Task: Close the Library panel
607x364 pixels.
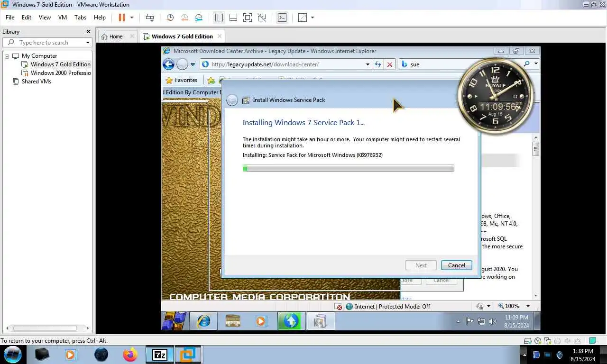Action: 88,32
